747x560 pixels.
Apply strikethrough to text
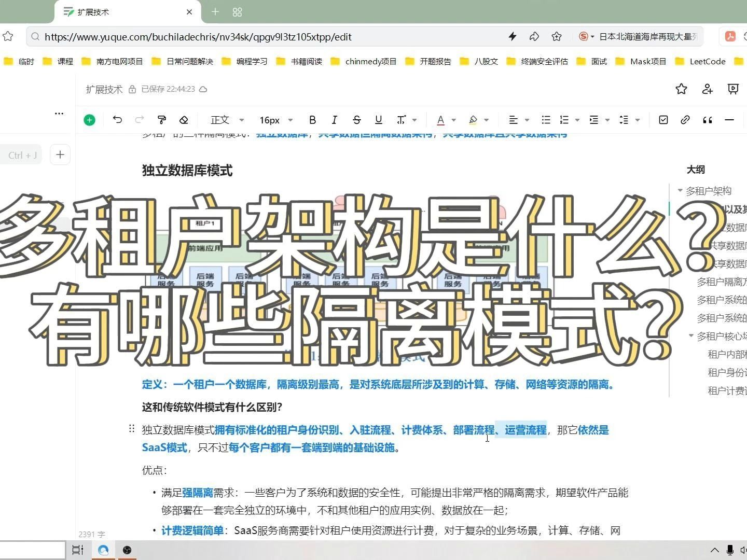coord(356,120)
